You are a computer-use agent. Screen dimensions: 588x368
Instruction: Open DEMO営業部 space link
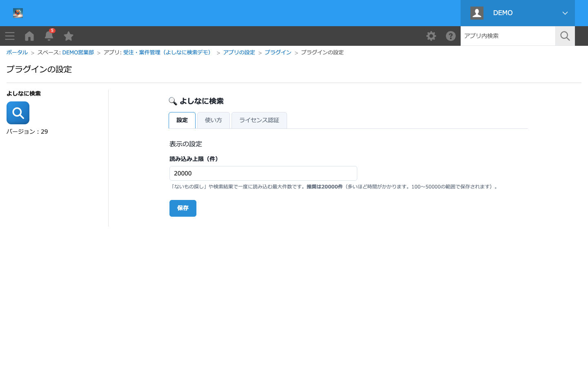78,52
